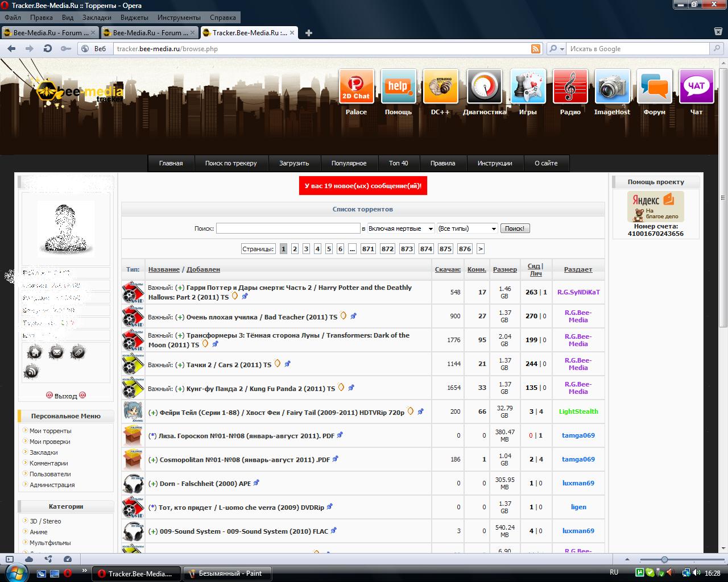Viewport: 728px width, 582px height.
Task: Click the Opera Unite icon in status bar
Action: tap(48, 559)
